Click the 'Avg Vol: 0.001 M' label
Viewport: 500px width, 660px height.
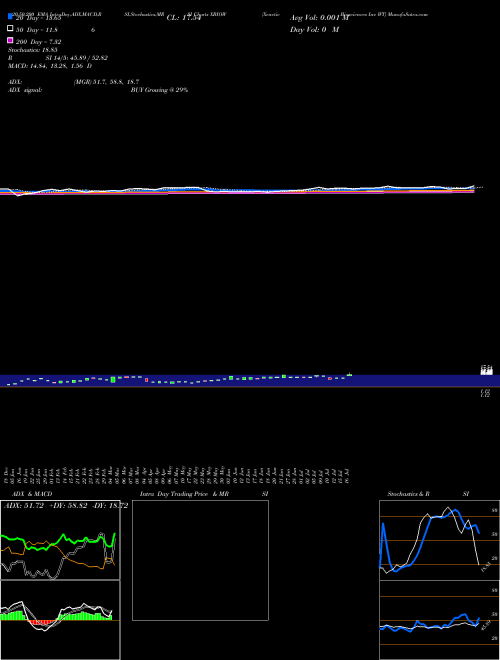click(x=319, y=18)
